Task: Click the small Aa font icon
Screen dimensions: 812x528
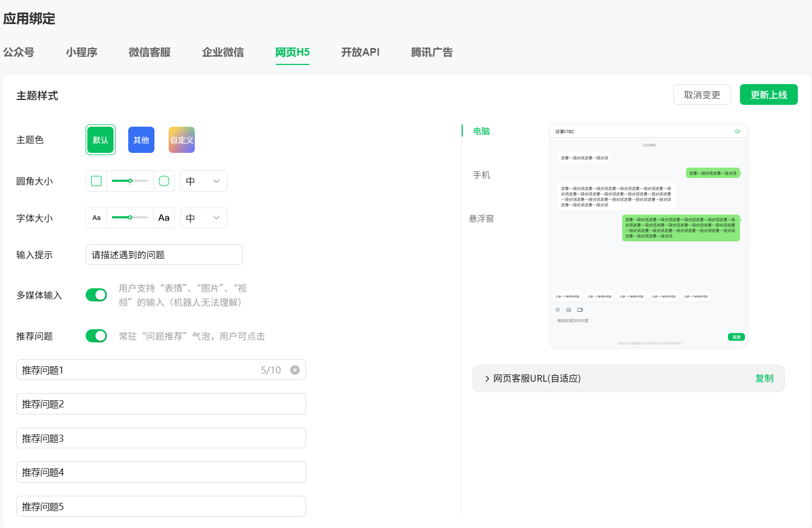Action: pos(97,218)
